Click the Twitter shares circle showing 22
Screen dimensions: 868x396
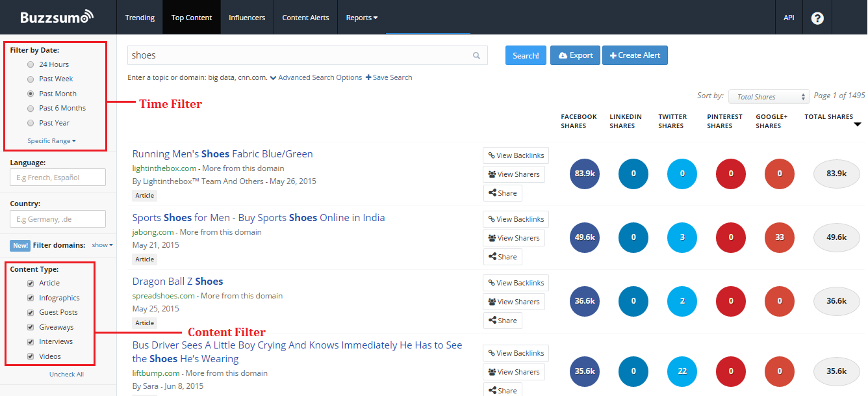coord(682,371)
